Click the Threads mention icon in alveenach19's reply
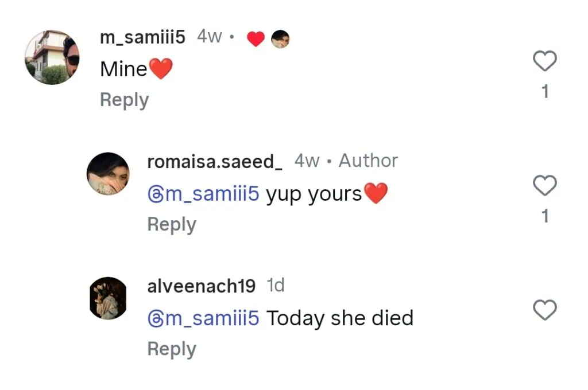This screenshot has height=390, width=588. click(155, 318)
